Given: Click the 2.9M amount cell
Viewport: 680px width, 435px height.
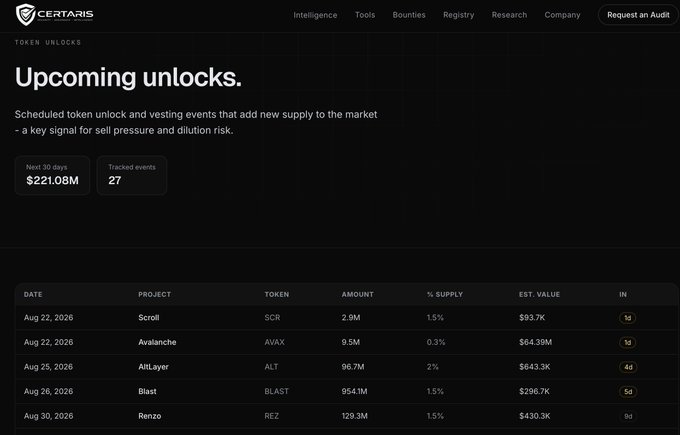Looking at the screenshot, I should (x=351, y=317).
